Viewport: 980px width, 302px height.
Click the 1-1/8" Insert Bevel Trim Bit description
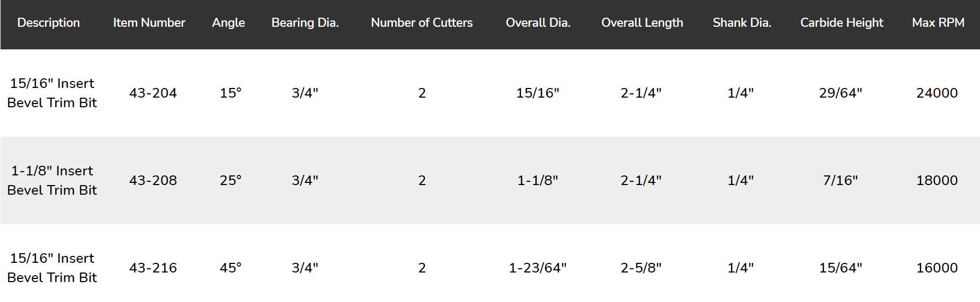[x=52, y=180]
